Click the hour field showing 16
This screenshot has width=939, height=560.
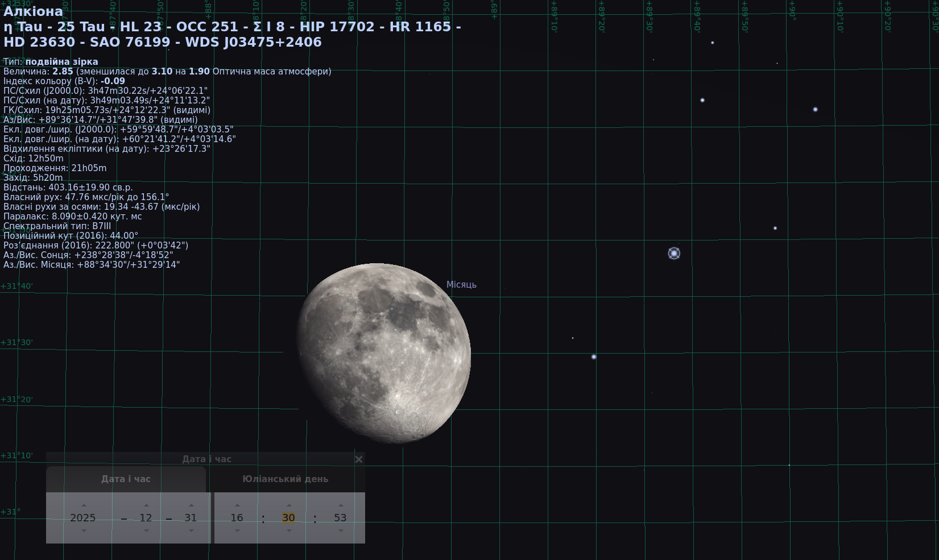(237, 518)
